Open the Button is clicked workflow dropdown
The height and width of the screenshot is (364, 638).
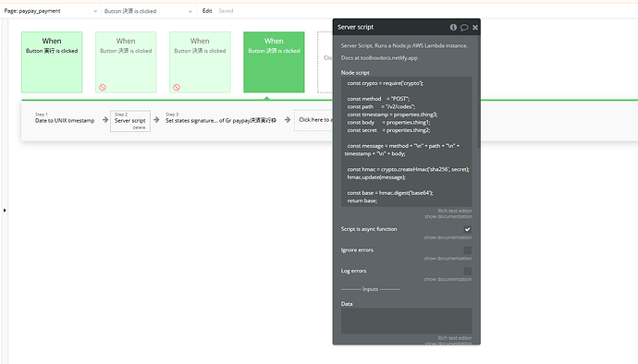pyautogui.click(x=148, y=11)
